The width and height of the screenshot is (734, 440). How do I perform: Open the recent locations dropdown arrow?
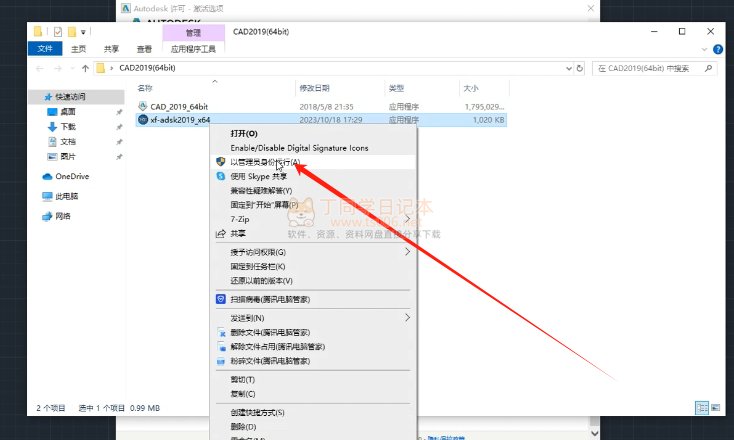[x=72, y=68]
